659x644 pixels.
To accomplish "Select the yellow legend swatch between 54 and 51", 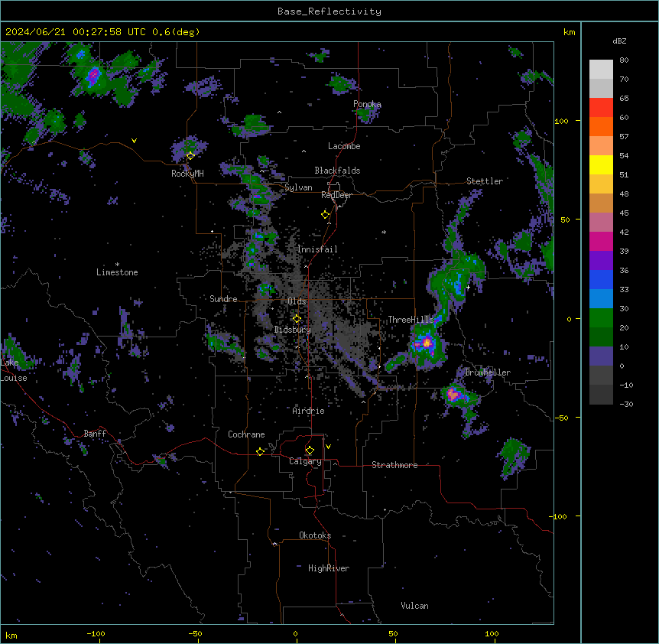I will [x=601, y=164].
